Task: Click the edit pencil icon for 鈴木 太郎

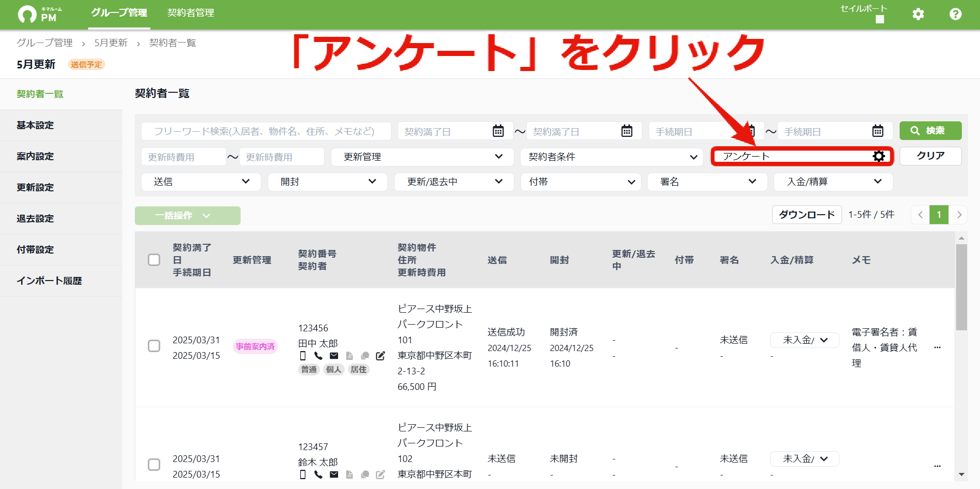Action: pyautogui.click(x=381, y=474)
